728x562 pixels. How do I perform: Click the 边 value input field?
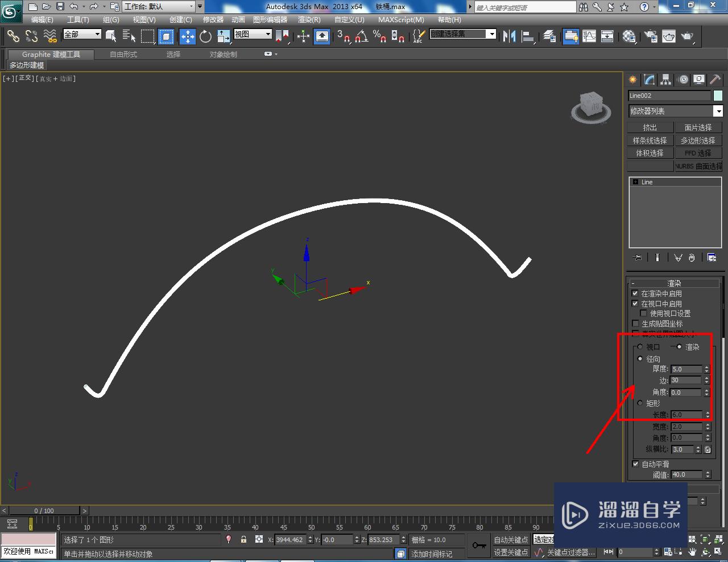(x=686, y=381)
